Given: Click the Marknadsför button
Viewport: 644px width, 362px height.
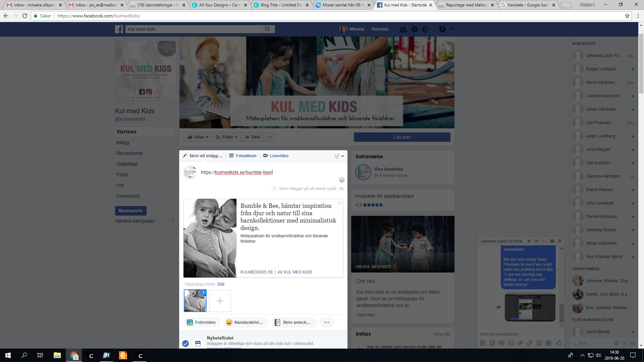Looking at the screenshot, I should pos(131,211).
